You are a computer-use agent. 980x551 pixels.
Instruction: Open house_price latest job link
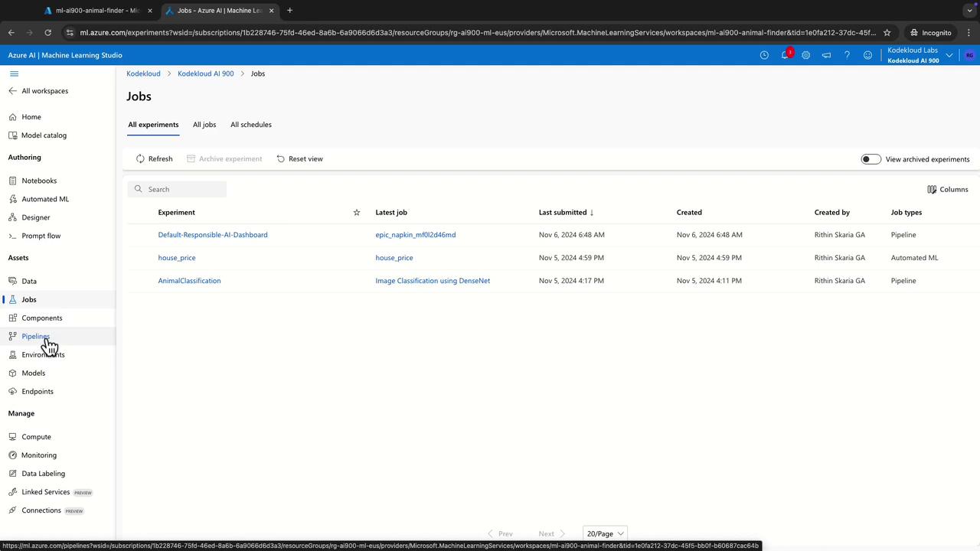tap(394, 258)
